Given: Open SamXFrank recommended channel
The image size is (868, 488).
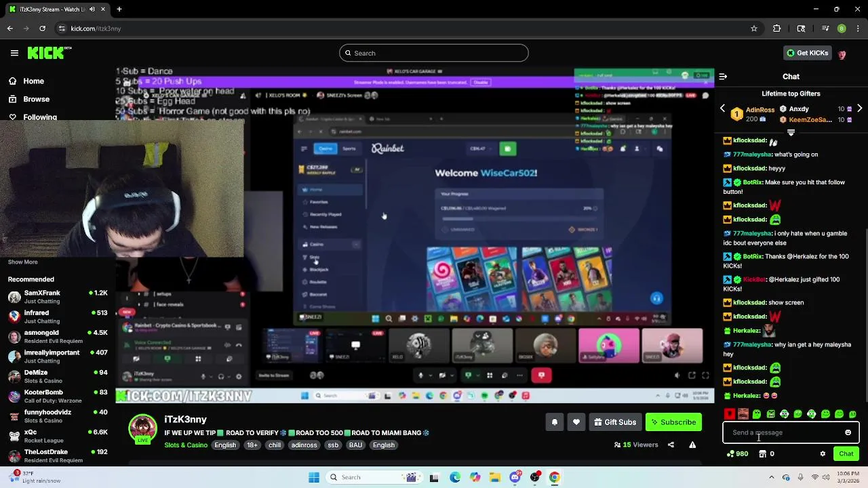Looking at the screenshot, I should coord(58,297).
